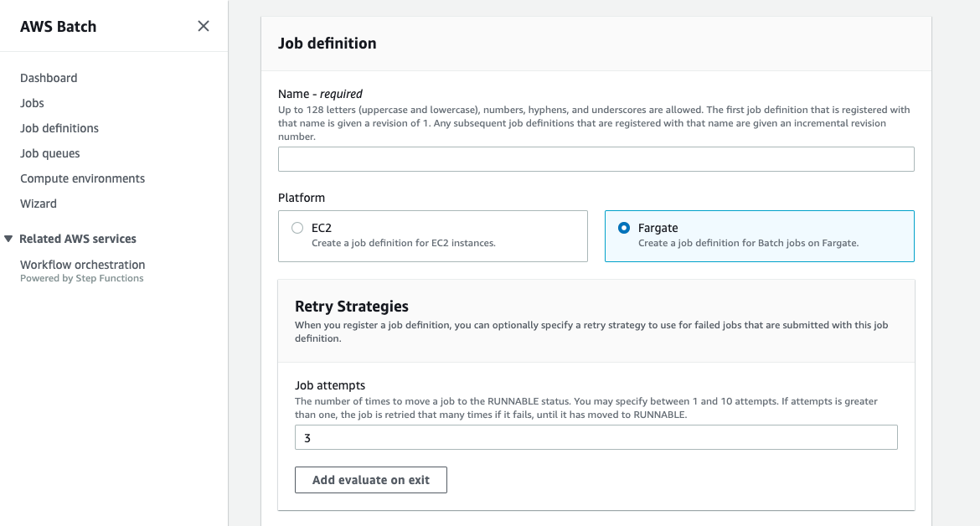
Task: Click the AWS Batch sidebar title
Action: tap(59, 27)
